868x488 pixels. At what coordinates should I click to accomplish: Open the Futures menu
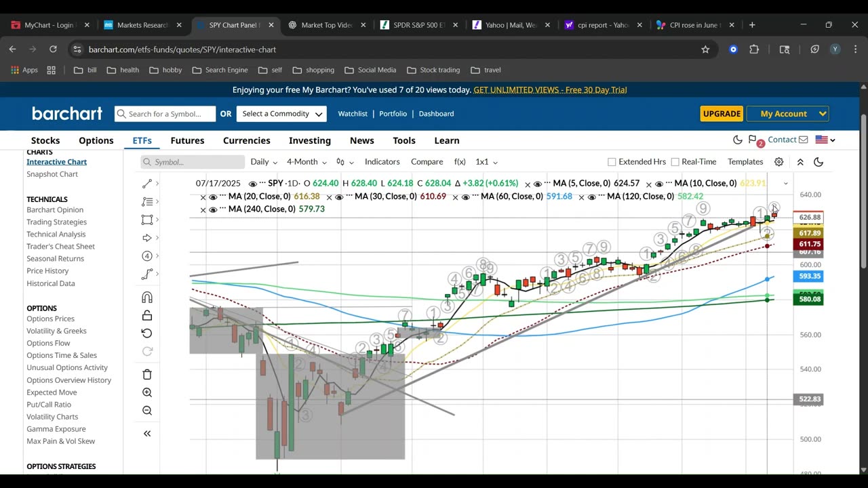pos(187,140)
